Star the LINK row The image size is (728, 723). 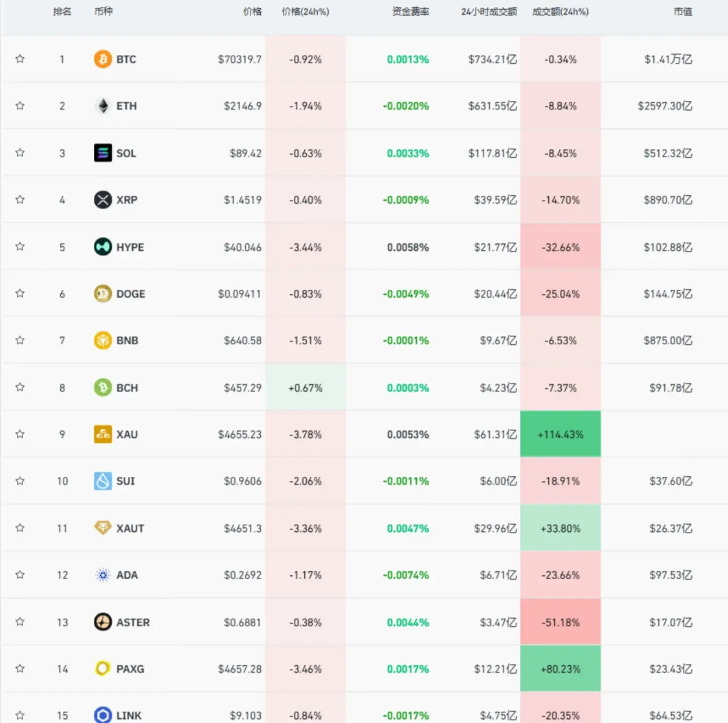(20, 715)
